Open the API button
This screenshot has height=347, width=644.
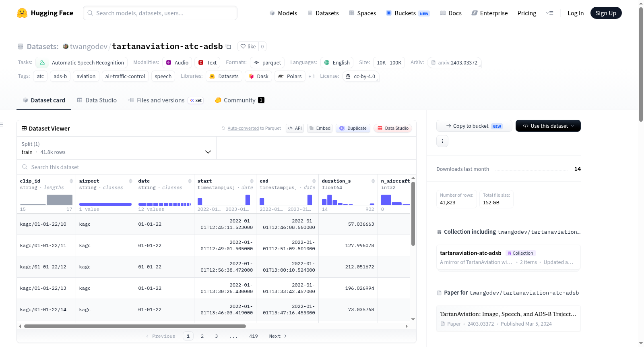click(x=295, y=128)
